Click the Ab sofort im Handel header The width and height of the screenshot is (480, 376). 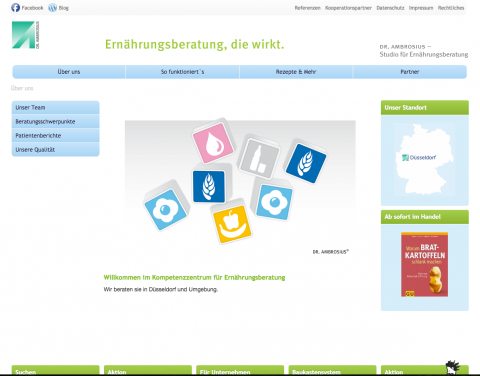[425, 217]
